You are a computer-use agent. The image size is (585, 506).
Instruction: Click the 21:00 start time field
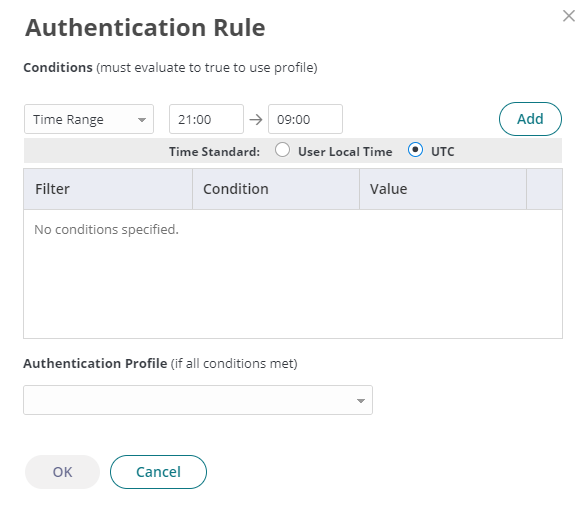[206, 119]
